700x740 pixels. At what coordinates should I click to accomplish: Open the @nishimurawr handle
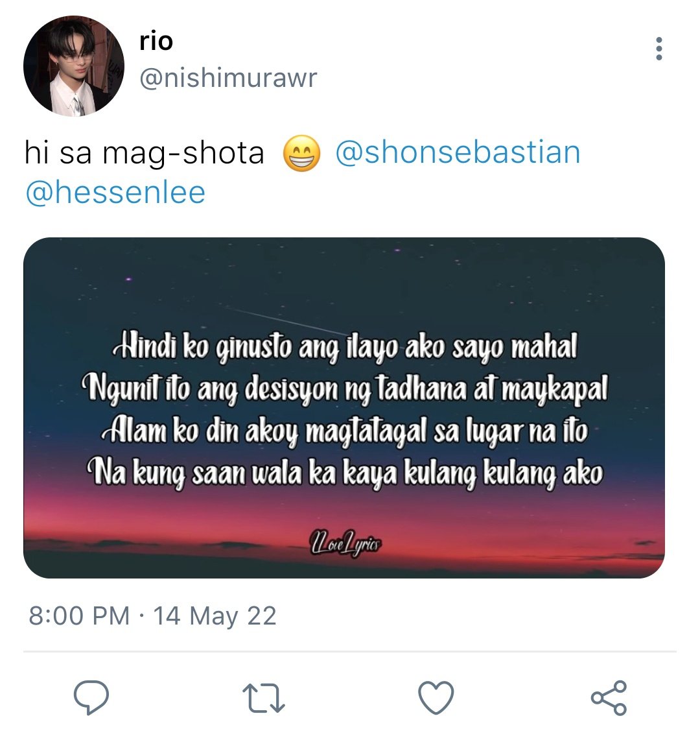coord(228,78)
